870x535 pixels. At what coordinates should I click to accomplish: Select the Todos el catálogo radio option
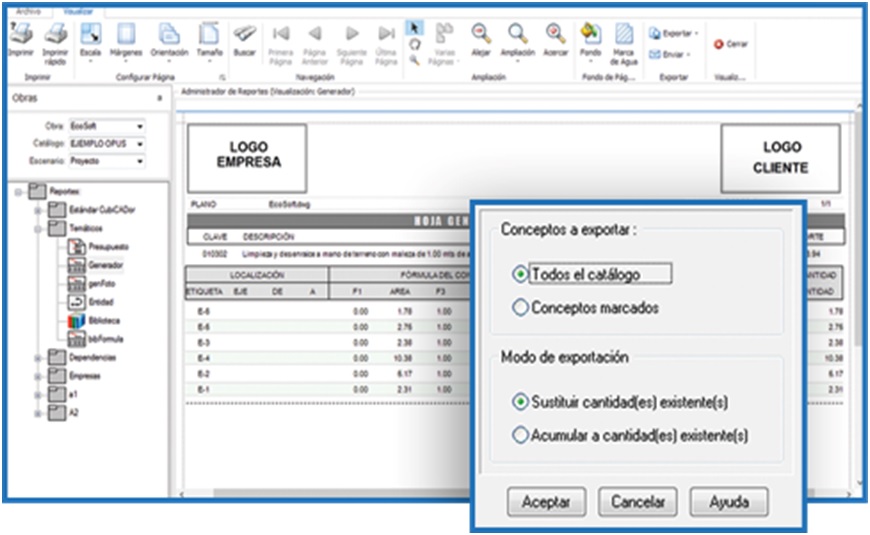(519, 273)
